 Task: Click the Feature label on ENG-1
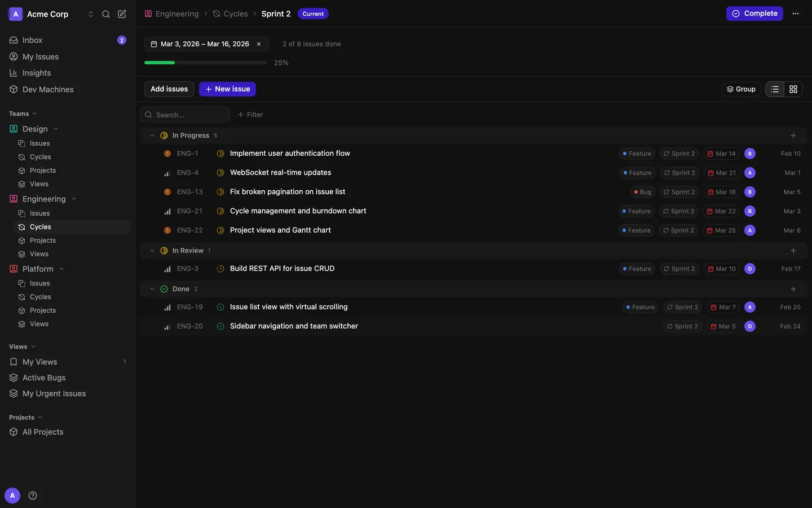pyautogui.click(x=637, y=154)
